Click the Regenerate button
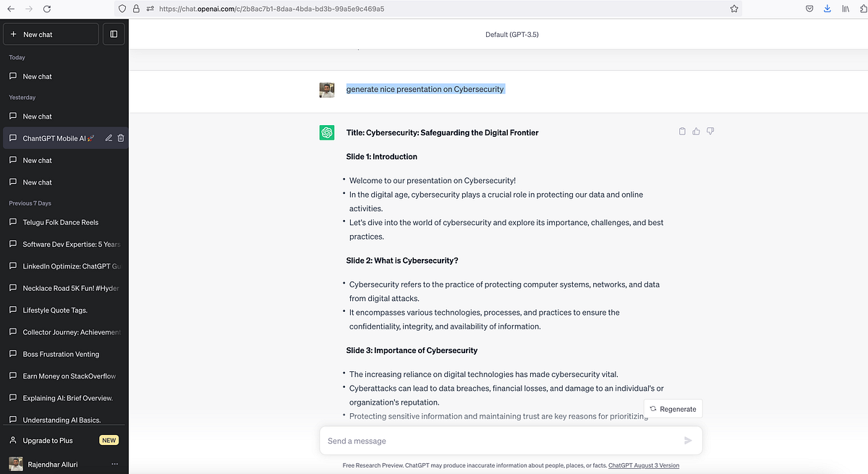Screen dimensions: 868x474 [x=673, y=408]
